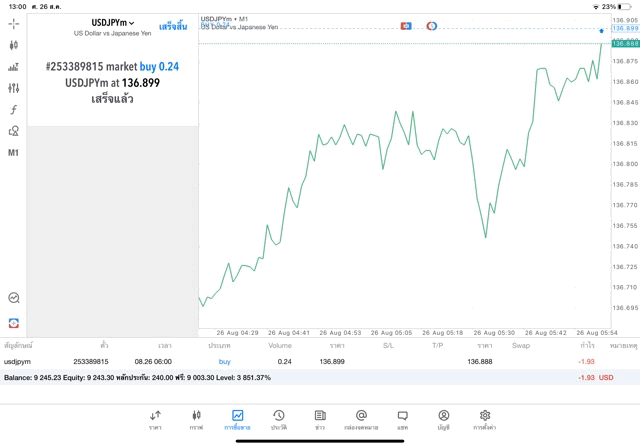
Task: Open the การซื้อขาย trade tab
Action: (237, 420)
